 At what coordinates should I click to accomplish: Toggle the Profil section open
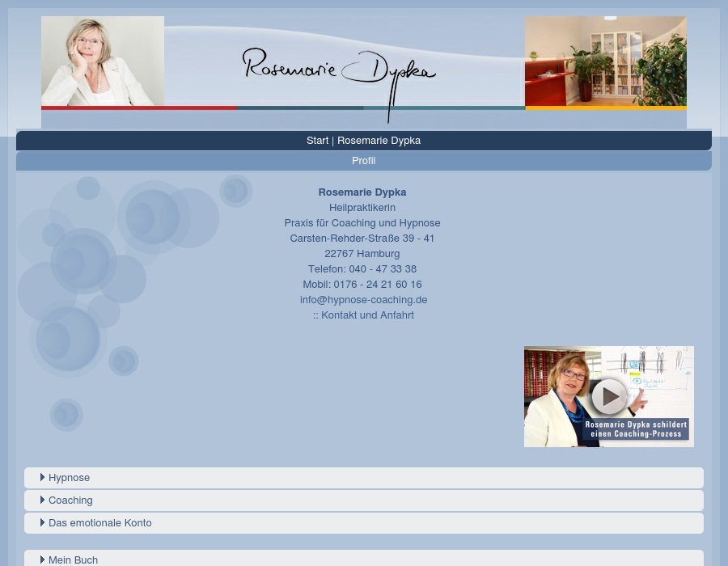click(x=363, y=160)
